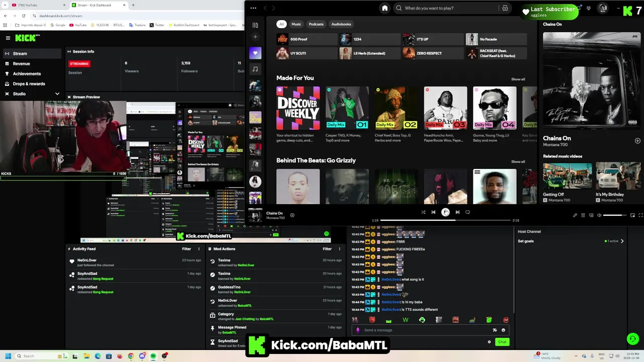Screen dimensions: 644x362
Task: Add Chains On via now-playing plus icon
Action: 637,141
